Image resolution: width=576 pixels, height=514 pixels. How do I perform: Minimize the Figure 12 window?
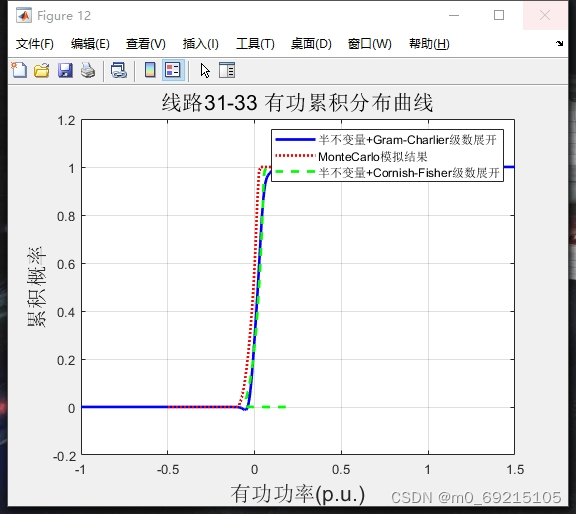[454, 15]
